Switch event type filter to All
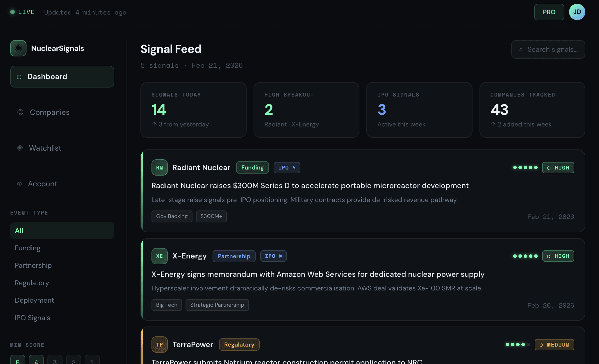The image size is (599, 364). (19, 230)
